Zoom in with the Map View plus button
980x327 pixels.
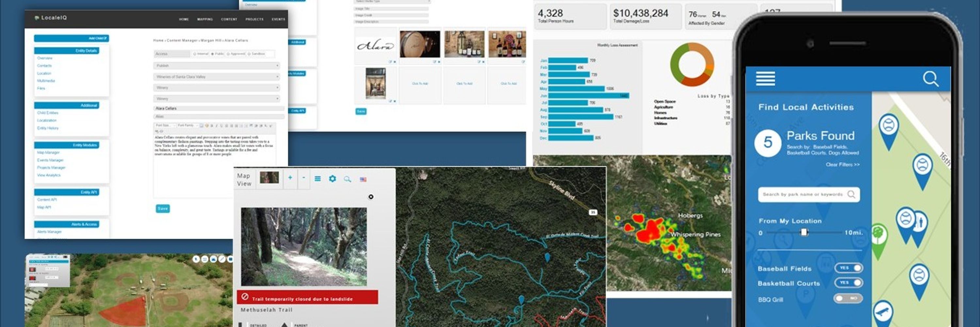coord(290,178)
